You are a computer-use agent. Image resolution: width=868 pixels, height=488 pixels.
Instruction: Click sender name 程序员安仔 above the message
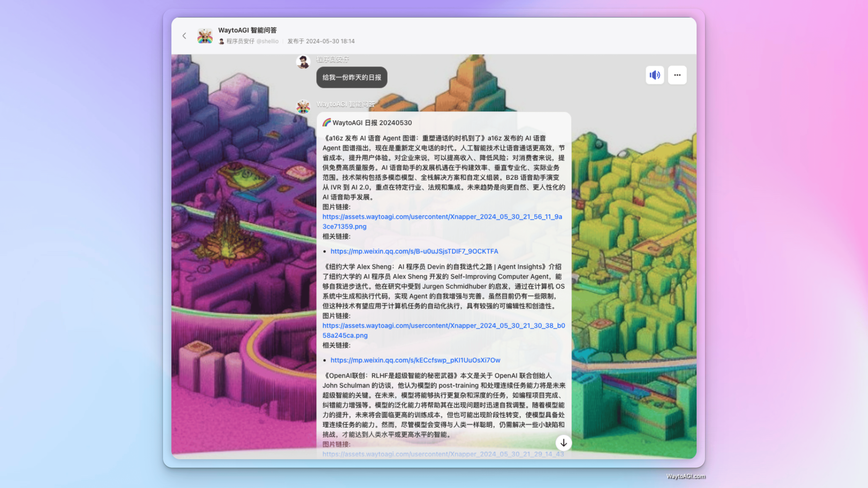tap(333, 59)
